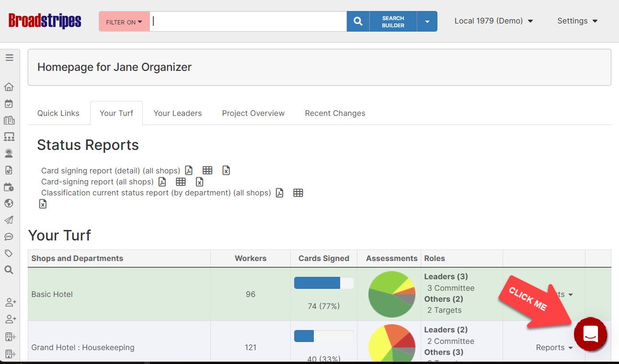This screenshot has height=364, width=619.
Task: Download Card signing report (detail) as PDF
Action: [x=189, y=171]
